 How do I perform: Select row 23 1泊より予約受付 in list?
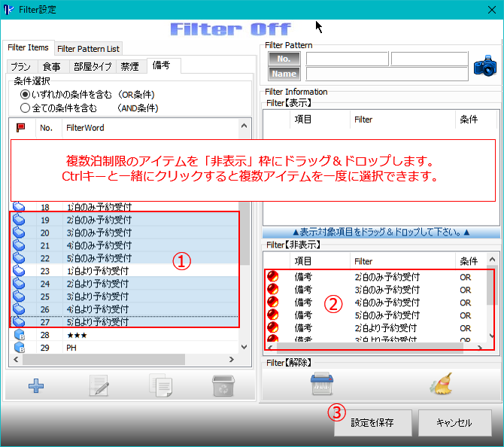coord(98,271)
